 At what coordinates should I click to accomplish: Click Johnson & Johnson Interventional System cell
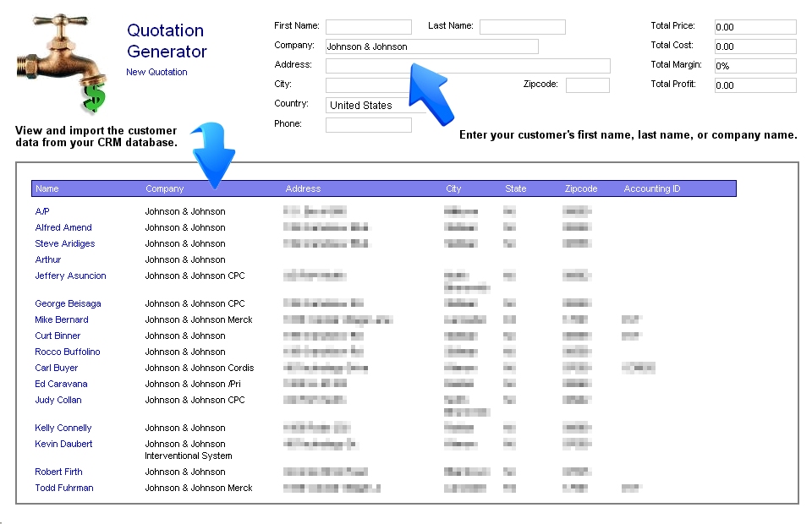tap(189, 450)
